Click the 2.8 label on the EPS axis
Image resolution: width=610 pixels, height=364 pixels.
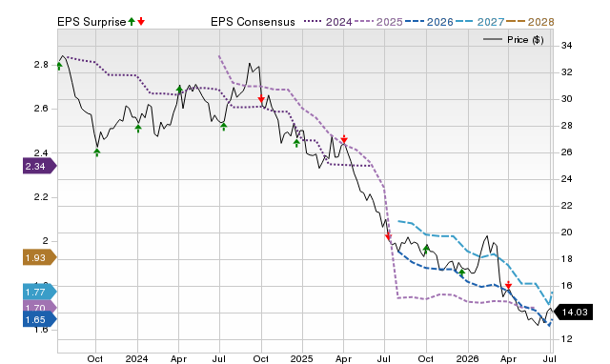(41, 65)
